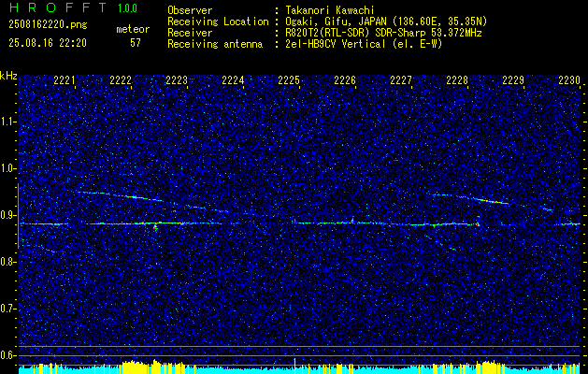This screenshot has width=588, height=374.
Task: Click the 2225 time marker
Action: point(289,80)
